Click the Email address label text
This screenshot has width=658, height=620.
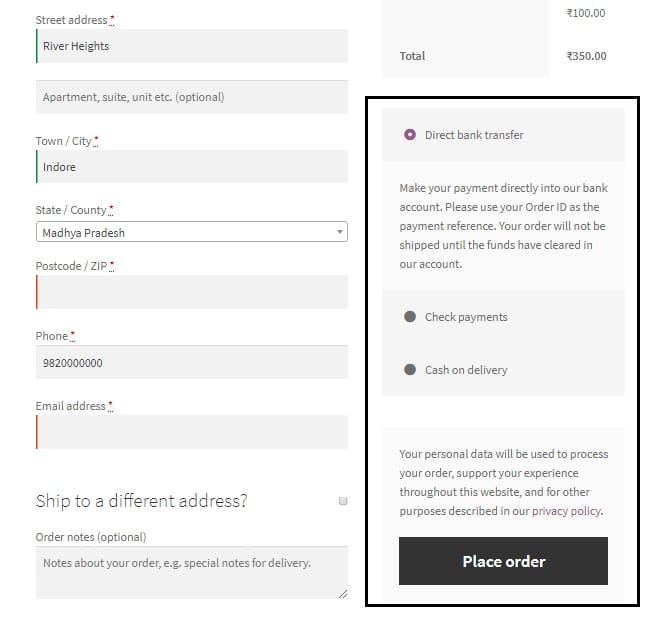click(x=71, y=406)
